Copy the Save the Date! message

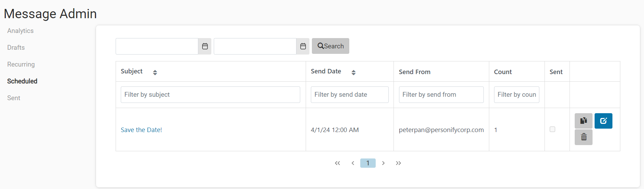tap(584, 121)
